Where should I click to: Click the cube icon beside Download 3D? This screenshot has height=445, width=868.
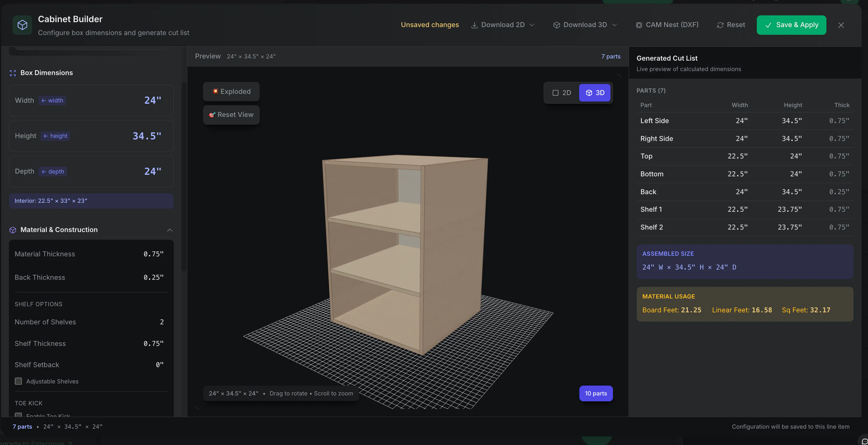557,25
